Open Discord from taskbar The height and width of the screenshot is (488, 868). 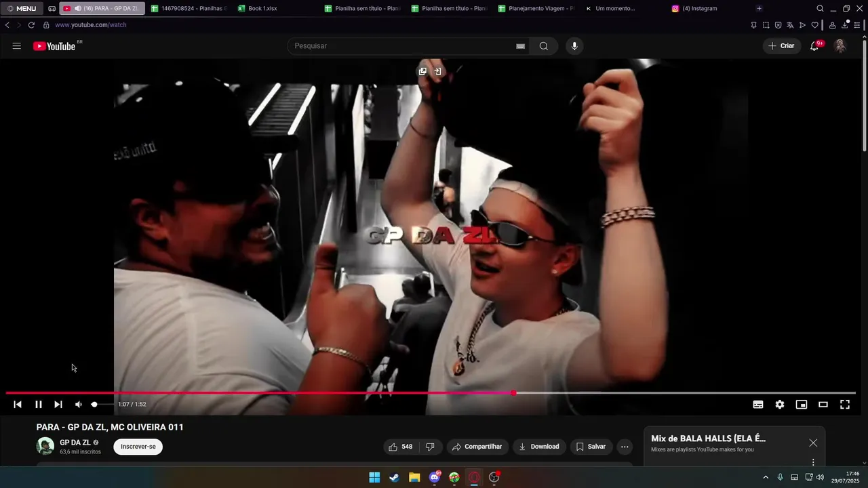(x=435, y=477)
